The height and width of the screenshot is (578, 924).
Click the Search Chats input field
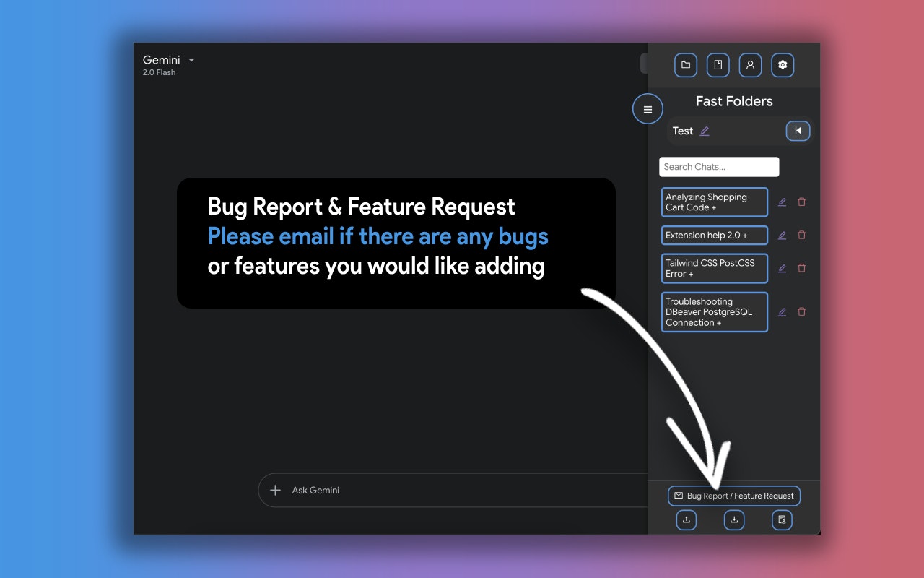point(719,167)
